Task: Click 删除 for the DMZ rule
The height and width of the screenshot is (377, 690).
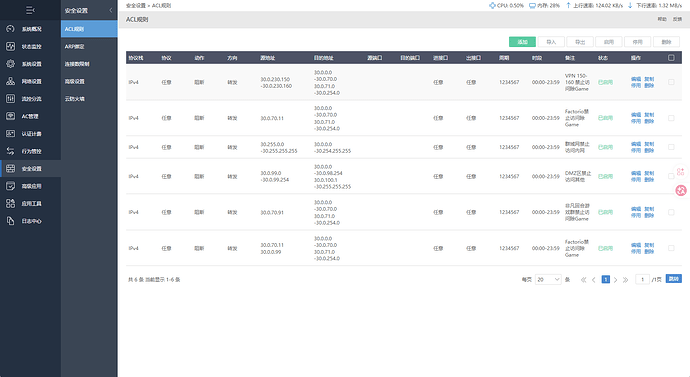Action: pos(649,179)
